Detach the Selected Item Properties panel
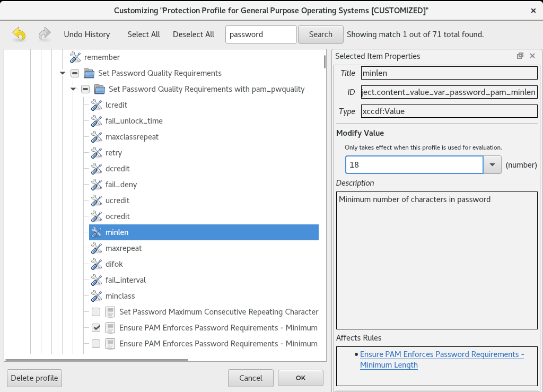The width and height of the screenshot is (543, 392). tap(520, 56)
